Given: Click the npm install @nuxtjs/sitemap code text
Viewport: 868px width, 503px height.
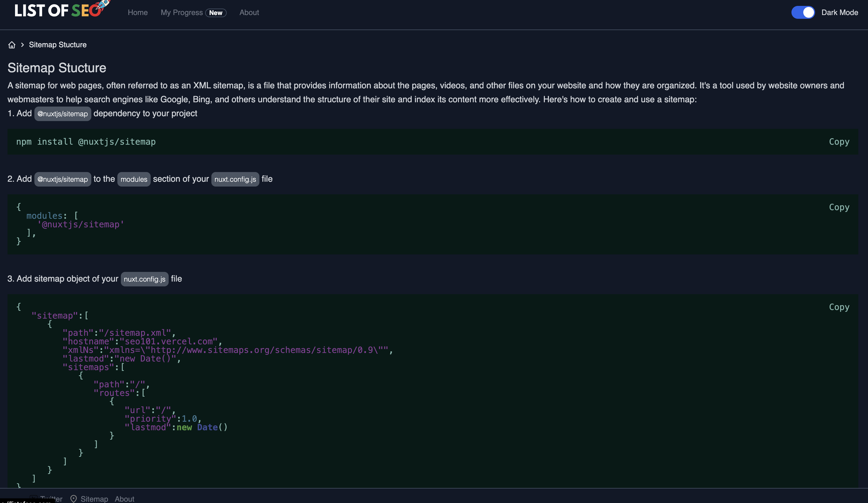Looking at the screenshot, I should click(x=86, y=141).
